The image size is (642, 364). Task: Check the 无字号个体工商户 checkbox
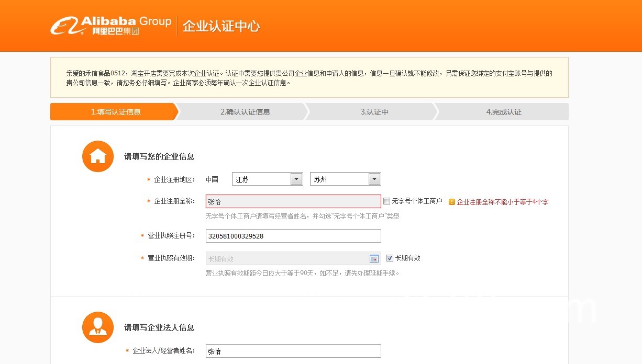tap(386, 201)
